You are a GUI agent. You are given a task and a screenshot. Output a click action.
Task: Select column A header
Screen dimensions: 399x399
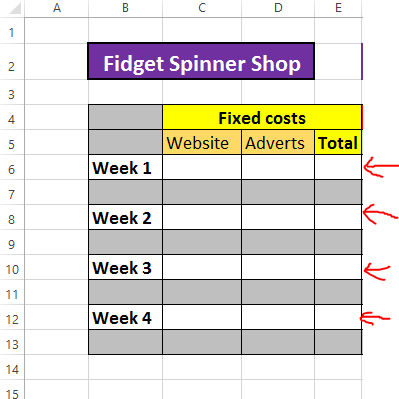pos(57,8)
